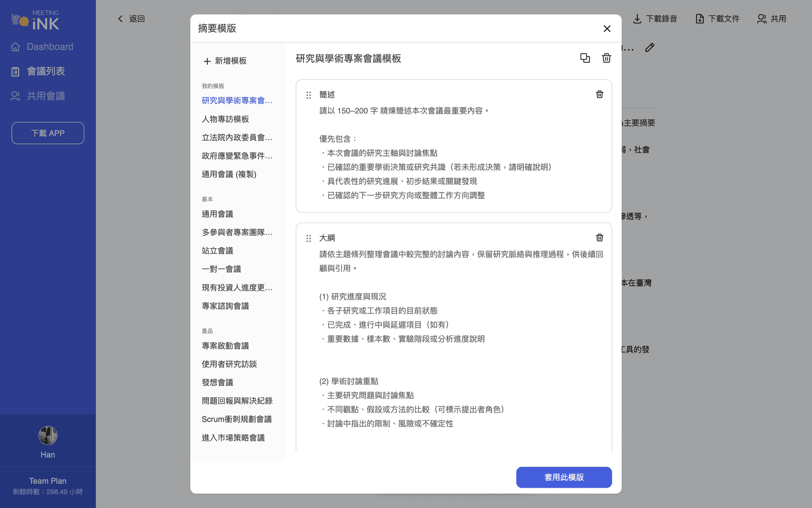Screen dimensions: 812x508
Task: Click the Han profile avatar
Action: point(47,435)
